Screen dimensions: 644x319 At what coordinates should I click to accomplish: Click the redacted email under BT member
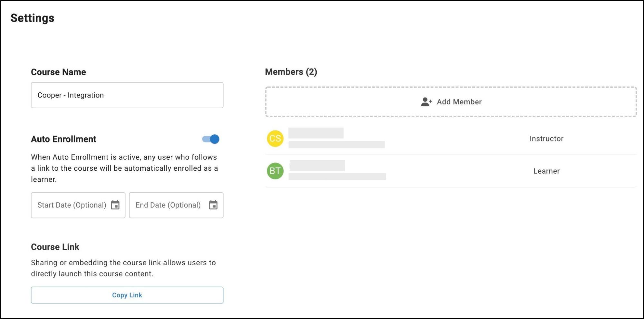(337, 177)
